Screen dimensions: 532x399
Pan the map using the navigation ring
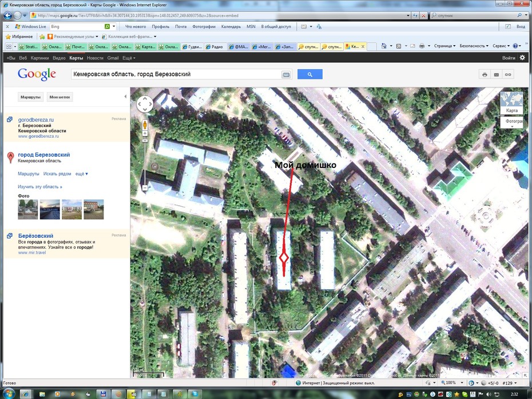[x=145, y=104]
